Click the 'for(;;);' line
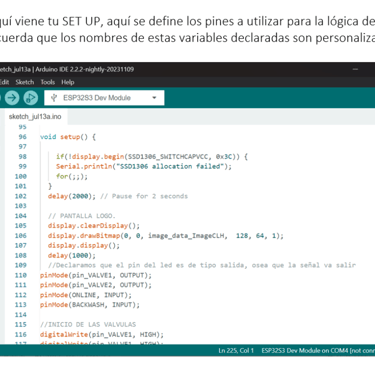 72,176
